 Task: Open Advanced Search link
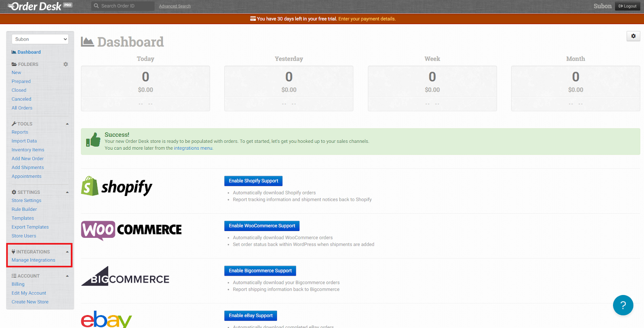pos(175,6)
